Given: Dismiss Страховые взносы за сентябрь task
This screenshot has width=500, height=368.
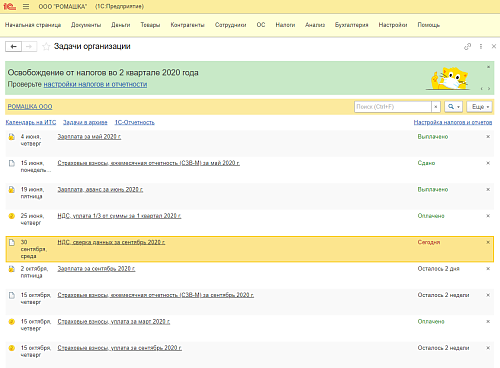Looking at the screenshot, I should coord(488,348).
